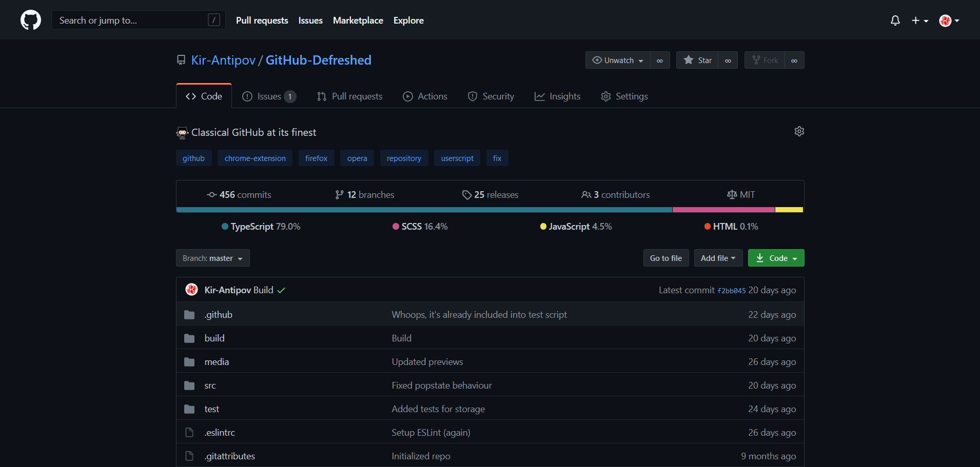The width and height of the screenshot is (980, 467).
Task: Select the fix topic tag
Action: tap(497, 158)
